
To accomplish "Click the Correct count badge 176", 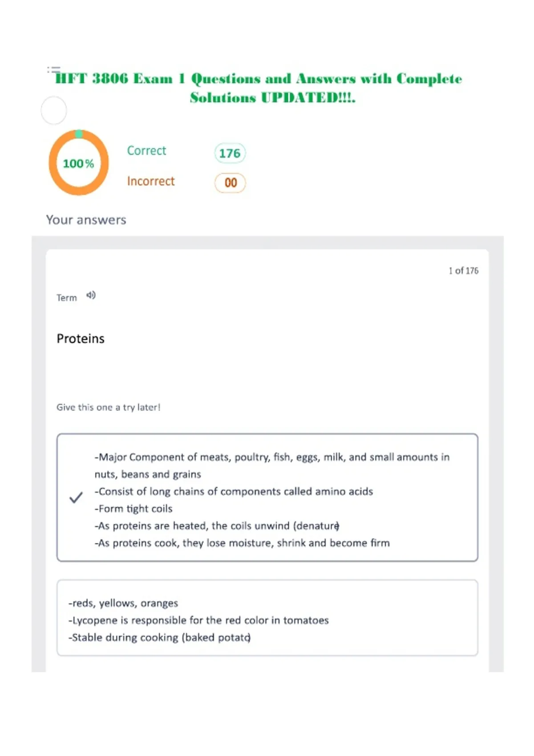I will (230, 153).
